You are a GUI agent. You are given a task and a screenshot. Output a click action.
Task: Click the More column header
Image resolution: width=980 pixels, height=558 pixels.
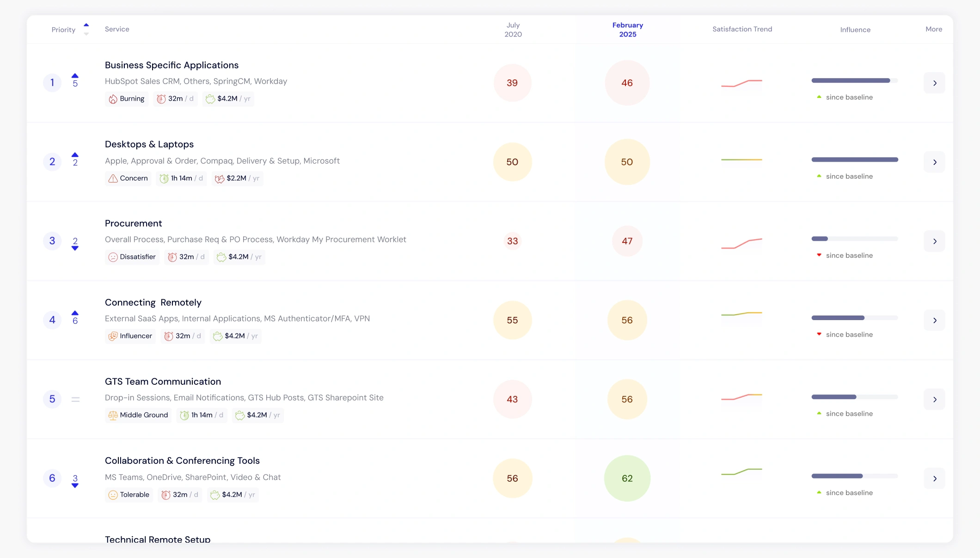click(x=934, y=29)
